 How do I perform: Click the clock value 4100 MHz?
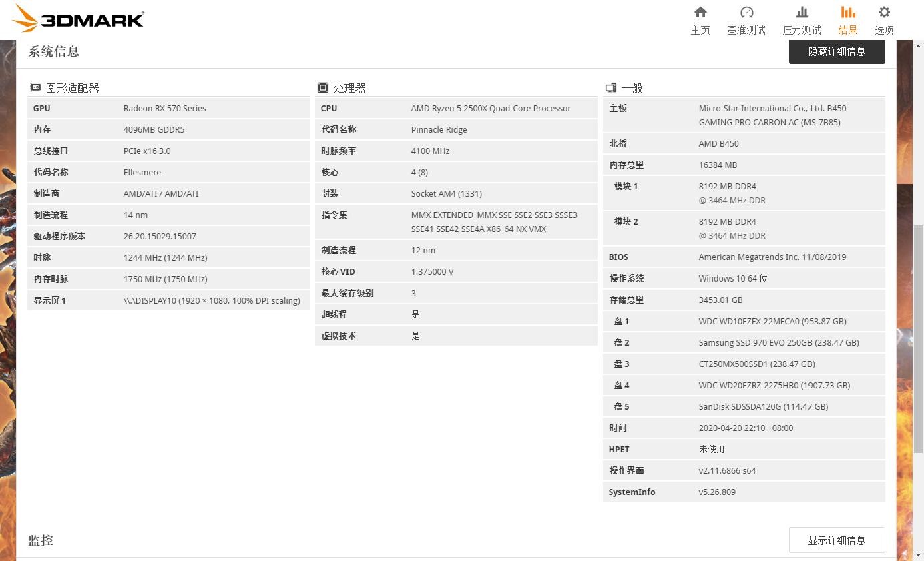[x=430, y=151]
